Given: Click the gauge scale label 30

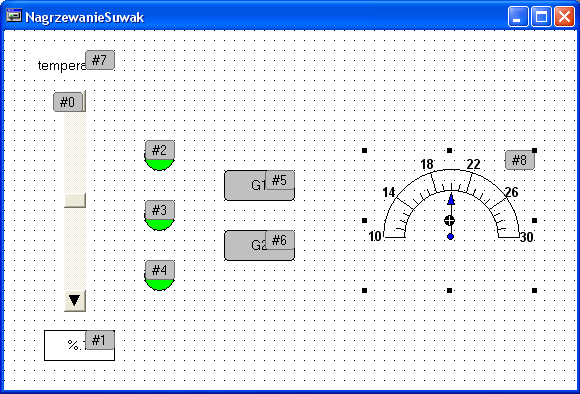Looking at the screenshot, I should point(526,237).
